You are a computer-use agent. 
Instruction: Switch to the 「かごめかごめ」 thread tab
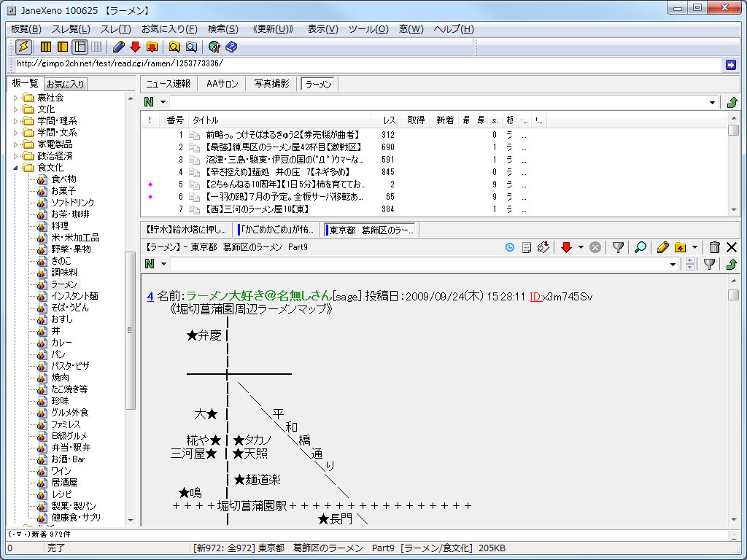pyautogui.click(x=276, y=230)
